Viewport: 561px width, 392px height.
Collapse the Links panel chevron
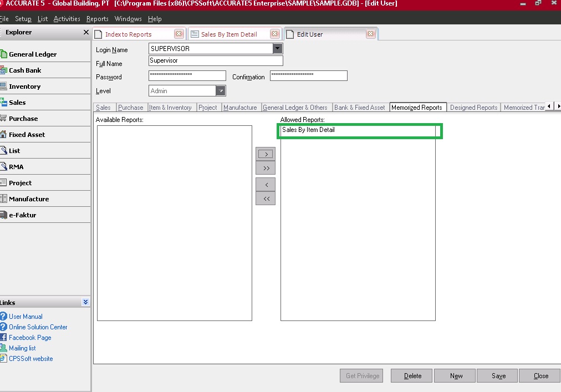pos(85,302)
